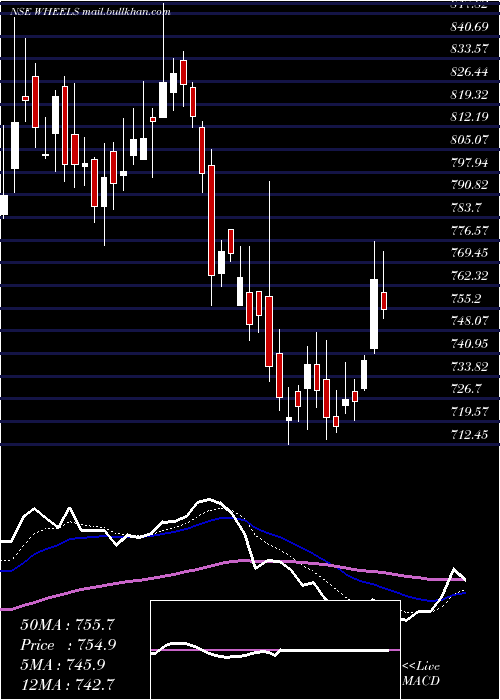500x700 pixels.
Task: Click inside the MACD inset chart box
Action: tap(275, 650)
